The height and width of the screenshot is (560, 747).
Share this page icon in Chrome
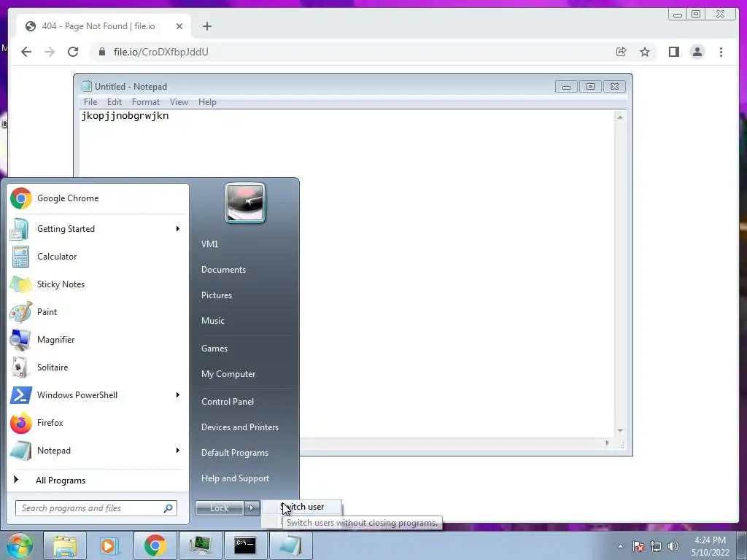tap(622, 52)
